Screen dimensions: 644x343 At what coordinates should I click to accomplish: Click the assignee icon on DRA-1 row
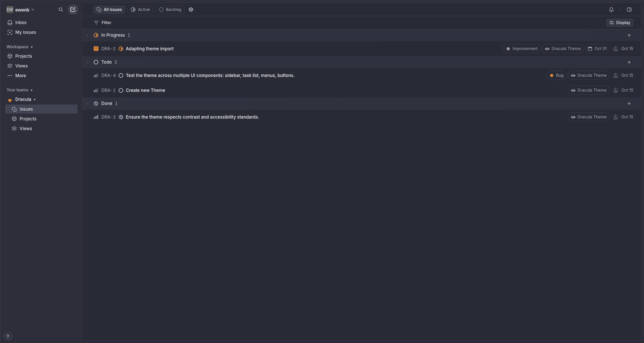616,90
